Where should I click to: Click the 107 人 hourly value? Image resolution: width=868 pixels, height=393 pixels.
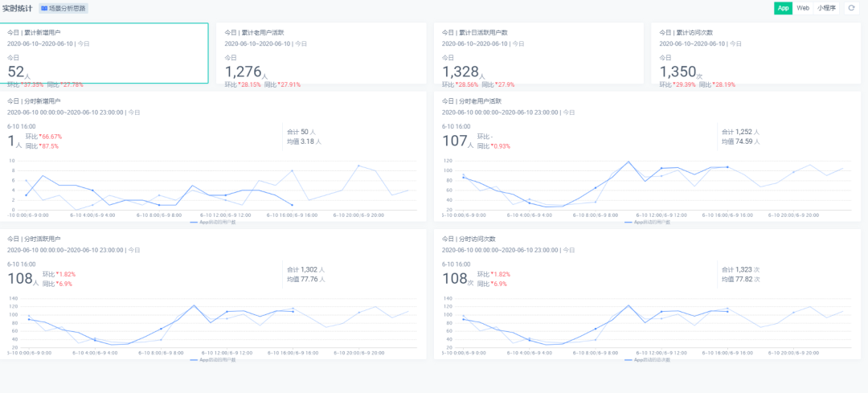(x=458, y=141)
